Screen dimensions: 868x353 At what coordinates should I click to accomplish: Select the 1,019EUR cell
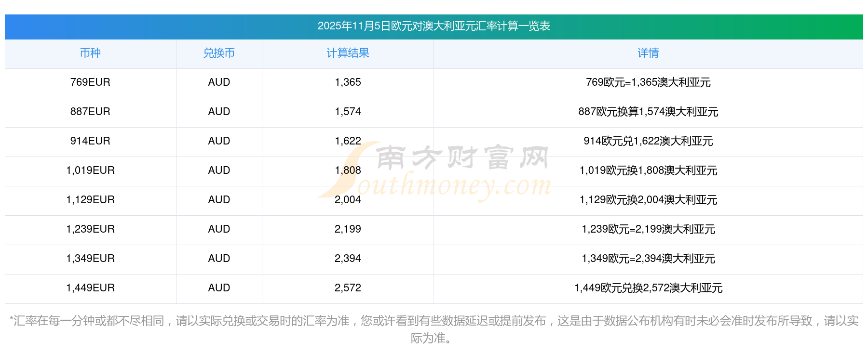point(90,170)
